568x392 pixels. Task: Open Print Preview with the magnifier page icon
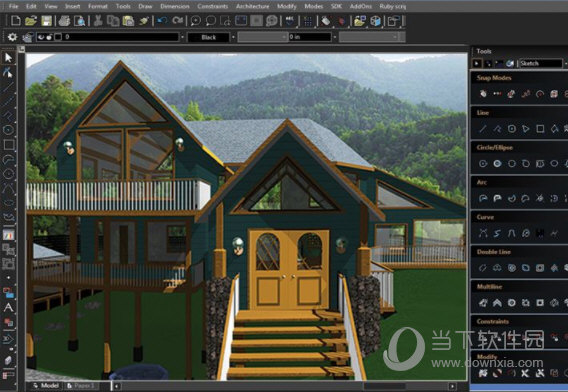79,21
